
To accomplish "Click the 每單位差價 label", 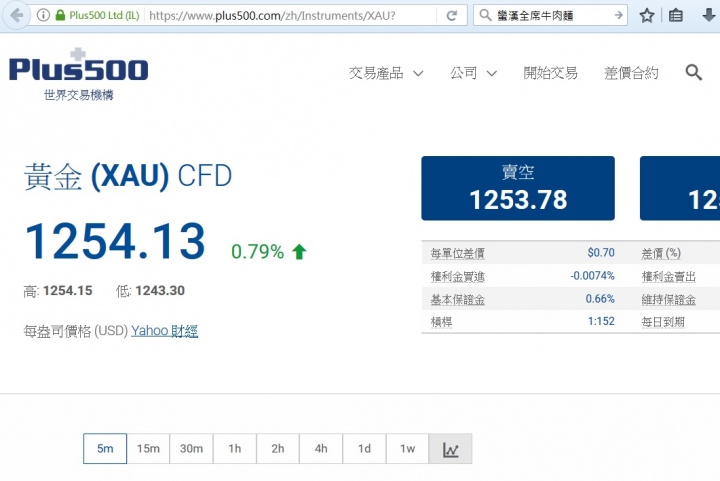I will tap(457, 253).
